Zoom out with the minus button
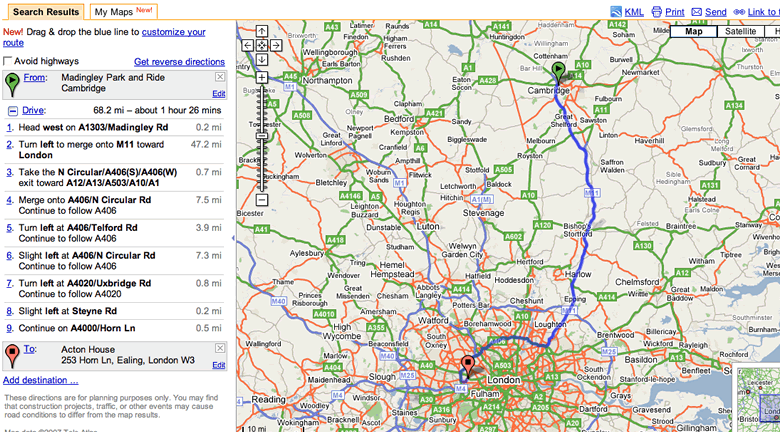The image size is (780, 432). pyautogui.click(x=262, y=200)
